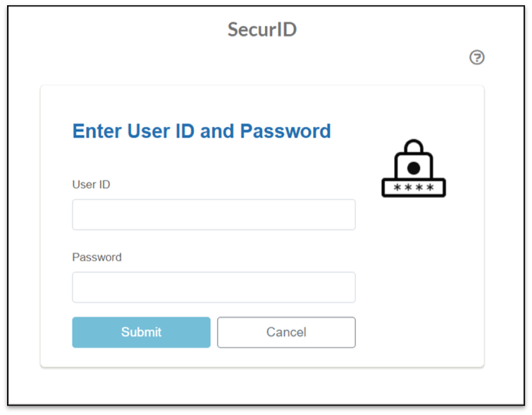Click the asterisks box under the padlock

pos(413,188)
